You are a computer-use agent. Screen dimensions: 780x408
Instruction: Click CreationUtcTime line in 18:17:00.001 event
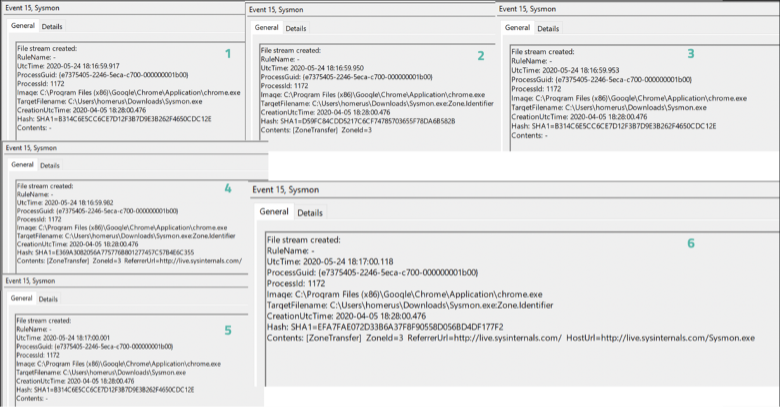coord(75,381)
